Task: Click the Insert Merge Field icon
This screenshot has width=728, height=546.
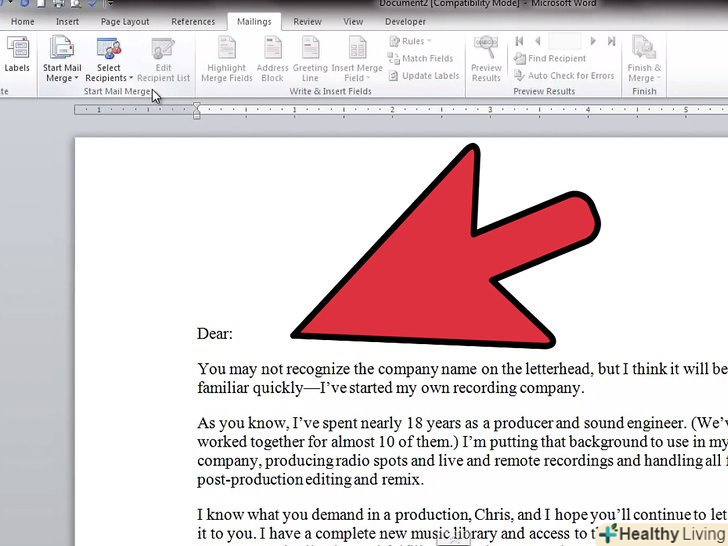Action: 357,48
